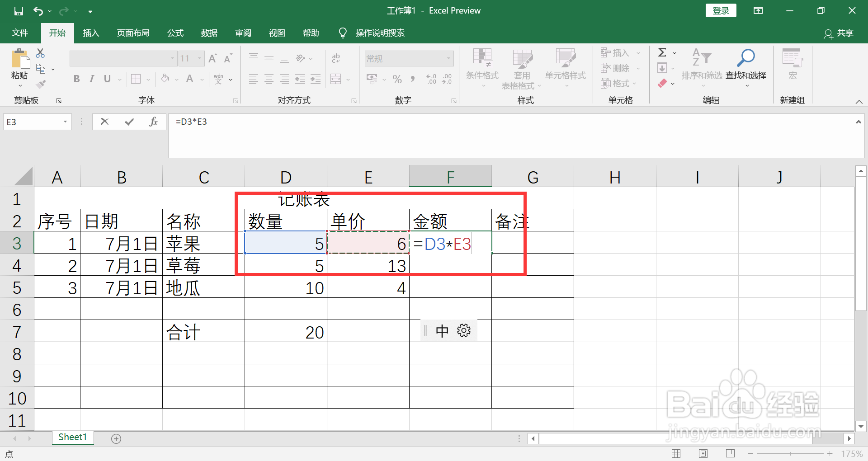Click the 登录 sign-in button
Screen dimensions: 868x461
pyautogui.click(x=721, y=10)
